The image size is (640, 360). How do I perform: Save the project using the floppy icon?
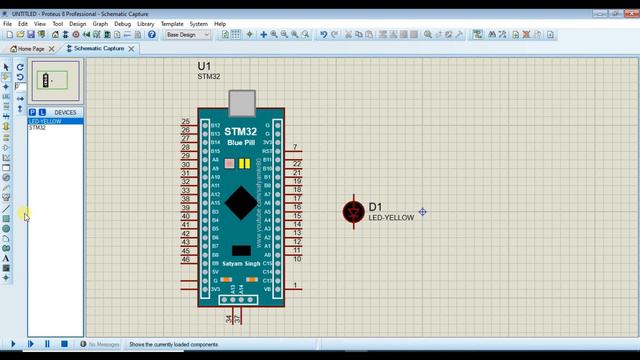click(x=31, y=35)
